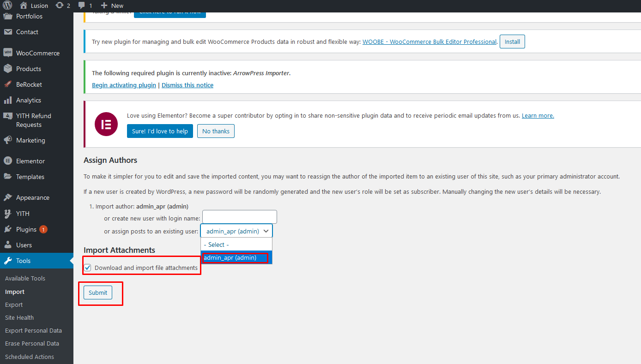
Task: Click the Users person icon
Action: [x=8, y=245]
